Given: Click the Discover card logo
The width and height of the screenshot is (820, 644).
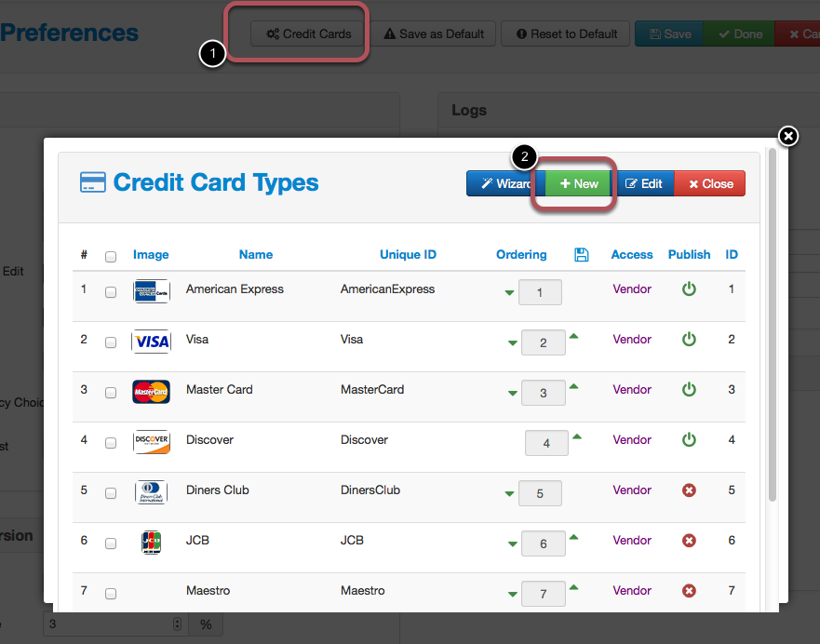Looking at the screenshot, I should pyautogui.click(x=151, y=442).
